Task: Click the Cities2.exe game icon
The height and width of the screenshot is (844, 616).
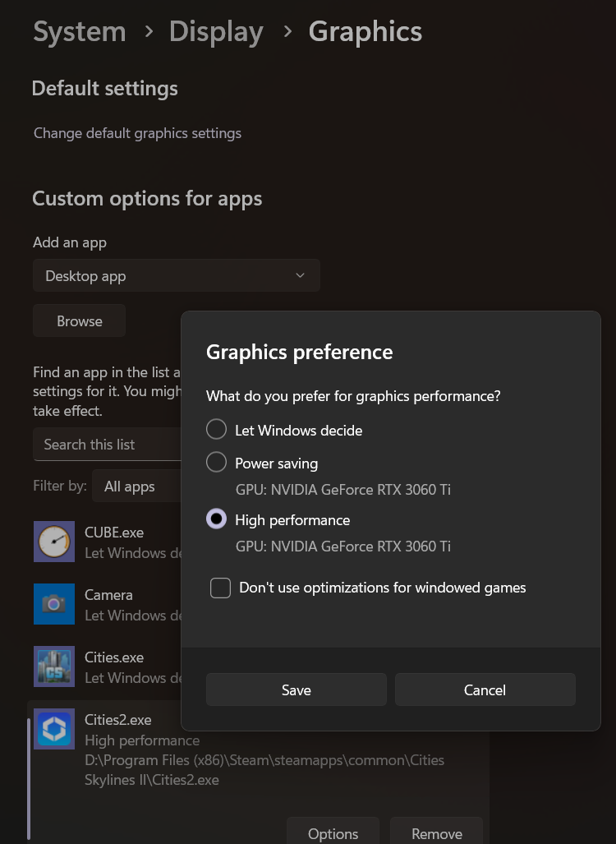Action: (54, 729)
